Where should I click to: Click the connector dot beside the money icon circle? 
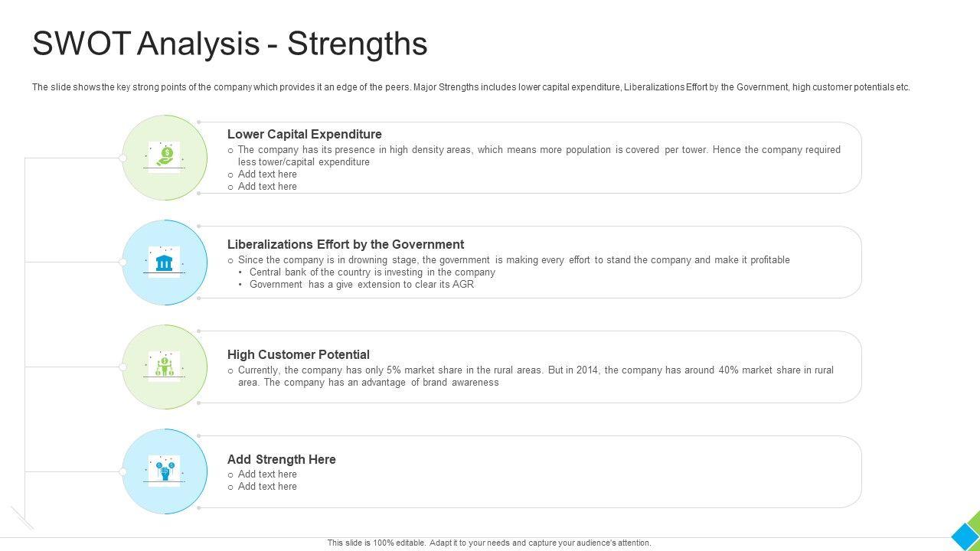click(x=122, y=158)
